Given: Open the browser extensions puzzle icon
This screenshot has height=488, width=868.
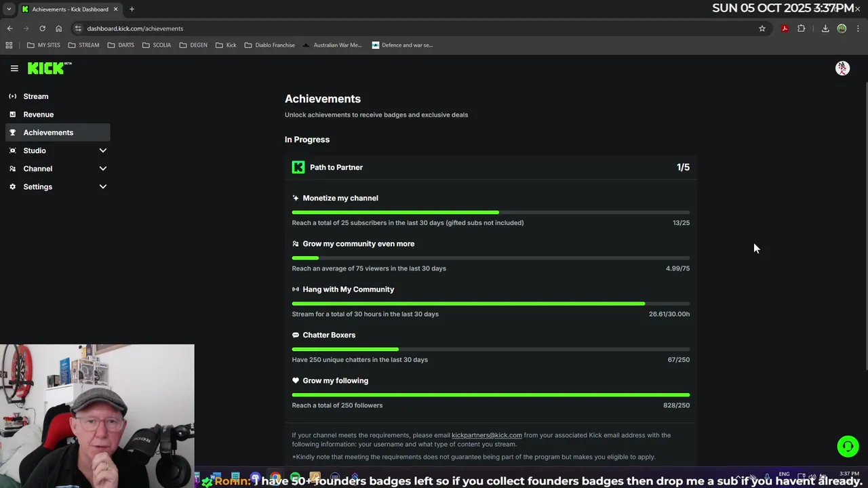Looking at the screenshot, I should [801, 28].
